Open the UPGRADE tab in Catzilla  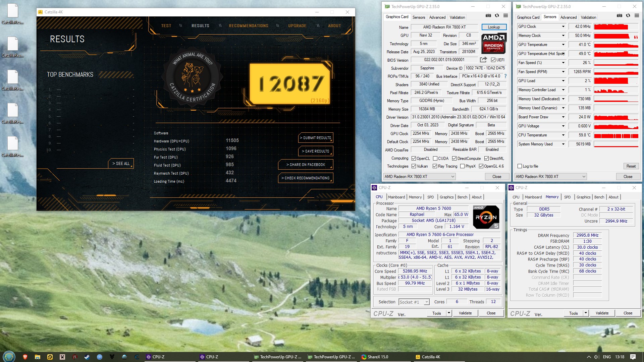click(x=297, y=26)
